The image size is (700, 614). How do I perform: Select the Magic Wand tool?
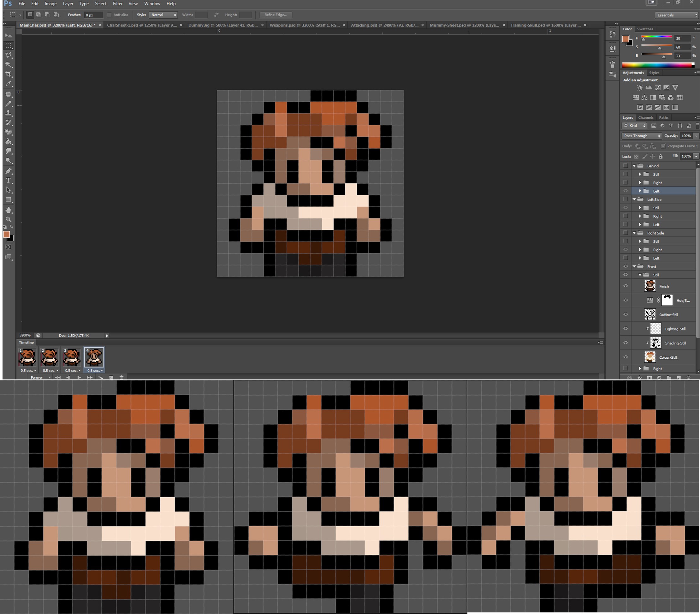tap(9, 65)
